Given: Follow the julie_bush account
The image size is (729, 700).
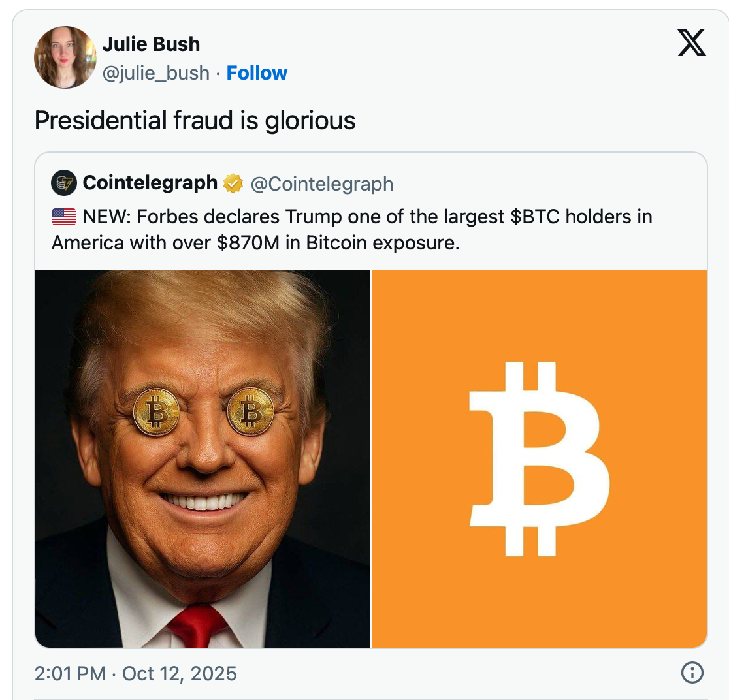Looking at the screenshot, I should pyautogui.click(x=257, y=72).
